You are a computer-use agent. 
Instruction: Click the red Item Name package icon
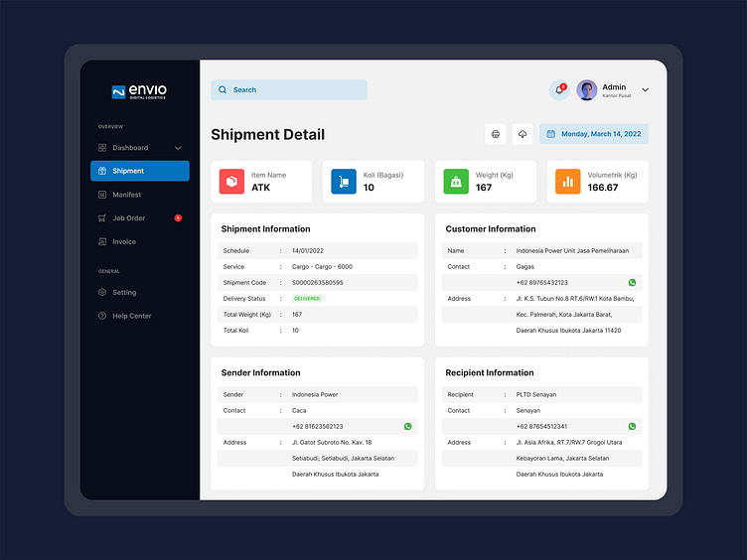[x=231, y=182]
